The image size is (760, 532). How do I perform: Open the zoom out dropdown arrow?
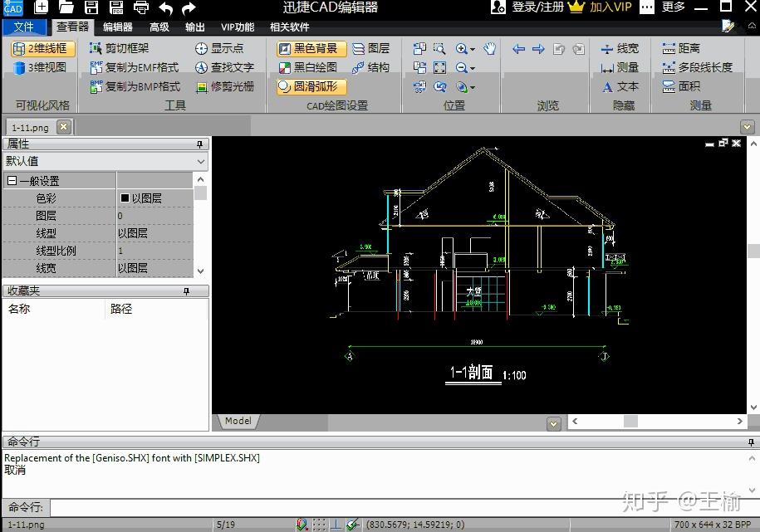[473, 68]
